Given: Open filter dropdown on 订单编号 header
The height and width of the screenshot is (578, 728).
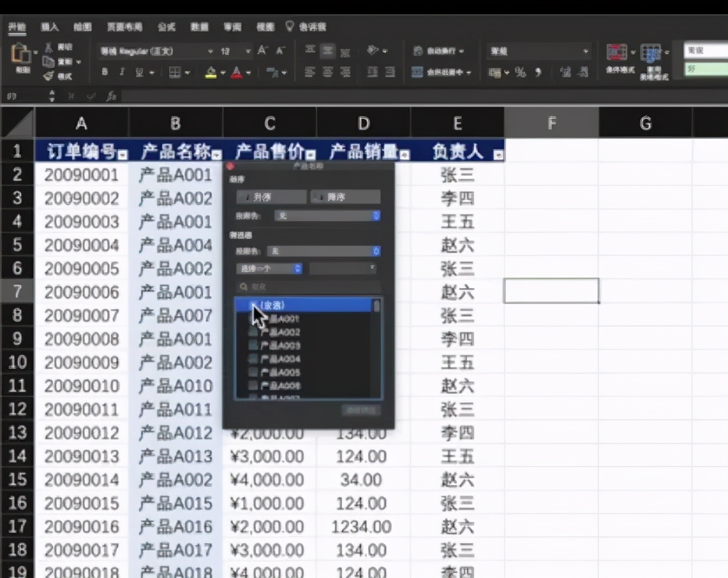Looking at the screenshot, I should pyautogui.click(x=122, y=155).
